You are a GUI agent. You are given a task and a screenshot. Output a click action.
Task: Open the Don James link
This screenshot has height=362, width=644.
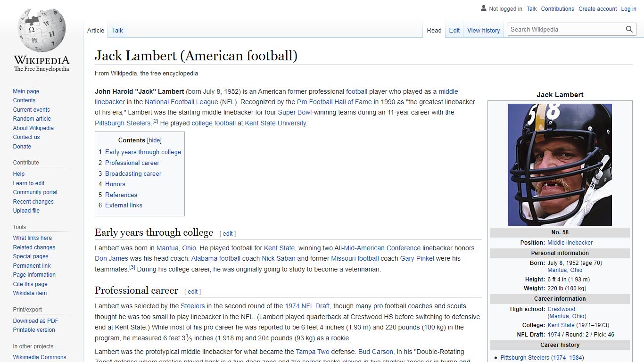pos(111,259)
